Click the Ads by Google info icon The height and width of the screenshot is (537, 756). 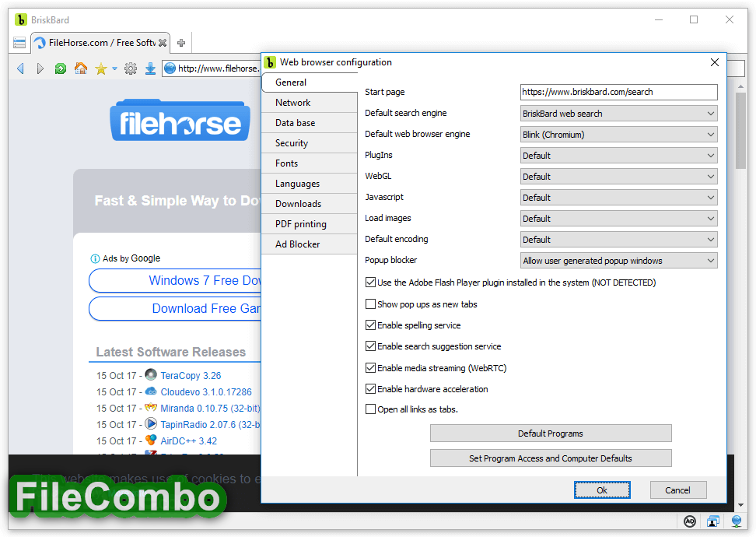(95, 258)
